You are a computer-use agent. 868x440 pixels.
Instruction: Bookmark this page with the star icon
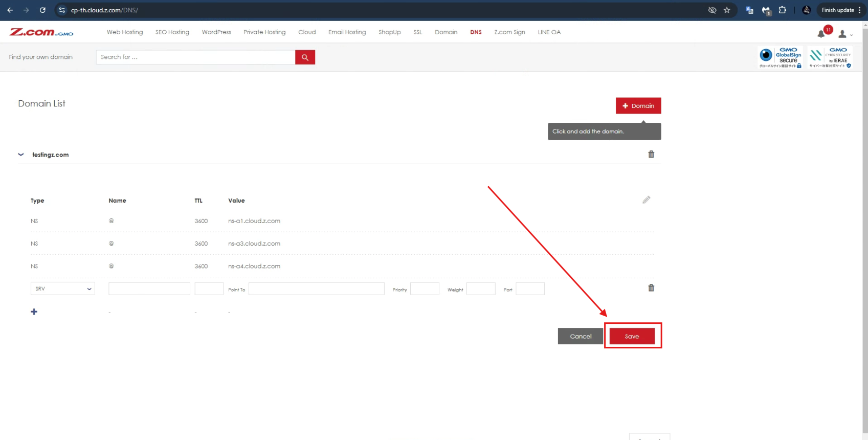(727, 10)
